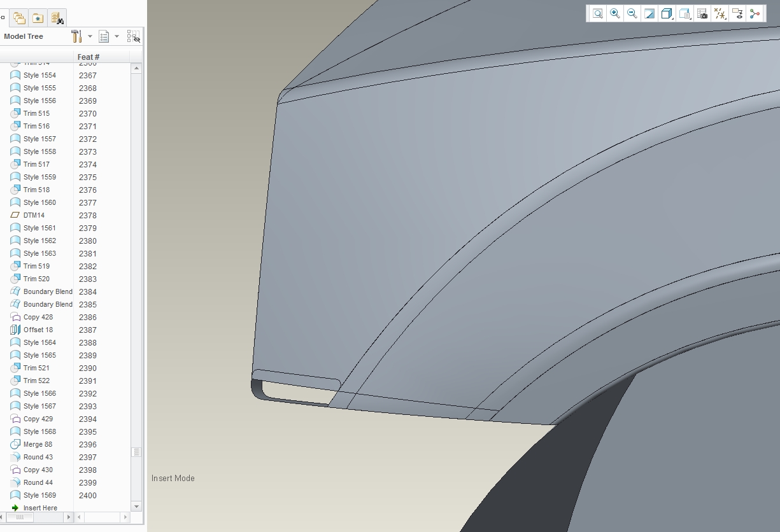
Task: Click the Refit view icon
Action: pyautogui.click(x=598, y=13)
